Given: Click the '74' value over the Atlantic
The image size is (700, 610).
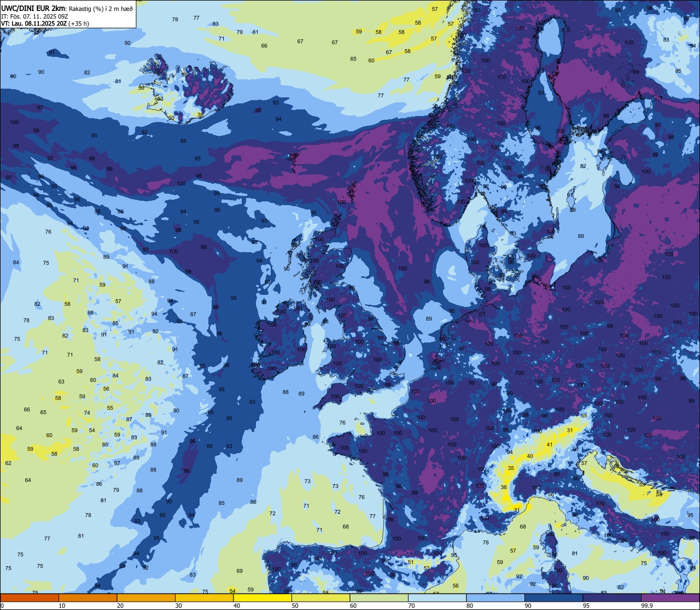Looking at the screenshot, I should [87, 413].
